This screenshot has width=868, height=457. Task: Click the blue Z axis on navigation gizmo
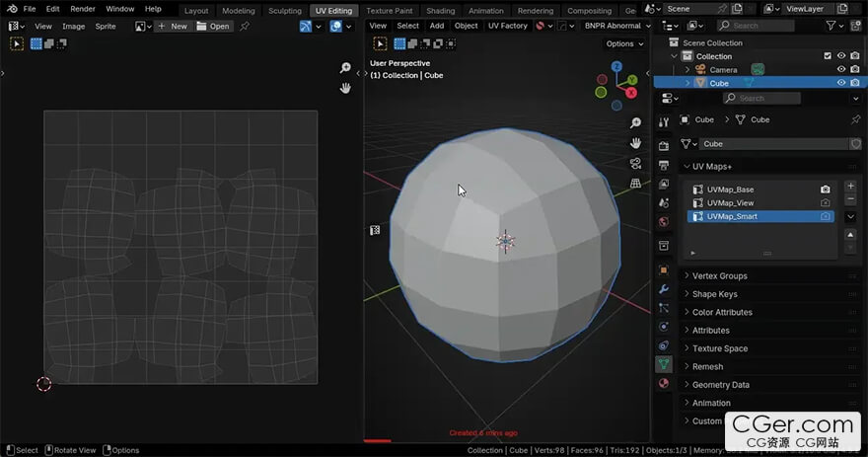tap(615, 67)
